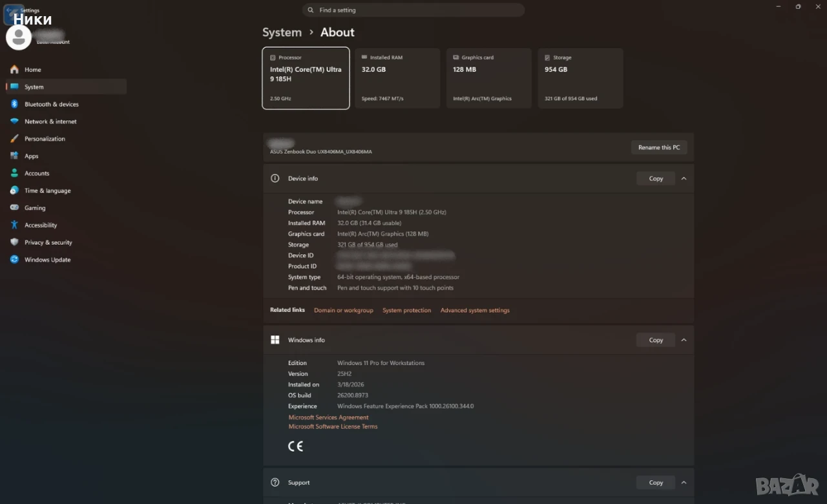This screenshot has width=827, height=504.
Task: Copy the Device info details
Action: tap(656, 178)
